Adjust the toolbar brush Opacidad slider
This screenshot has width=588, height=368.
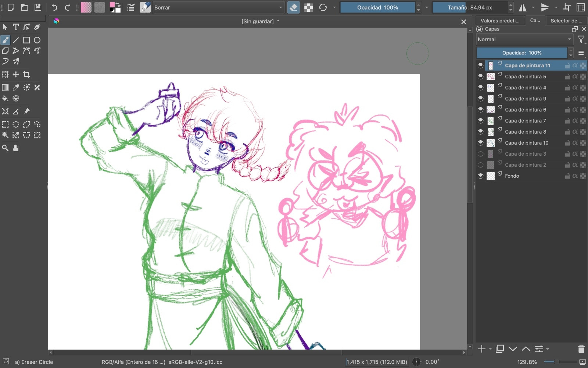coord(377,7)
